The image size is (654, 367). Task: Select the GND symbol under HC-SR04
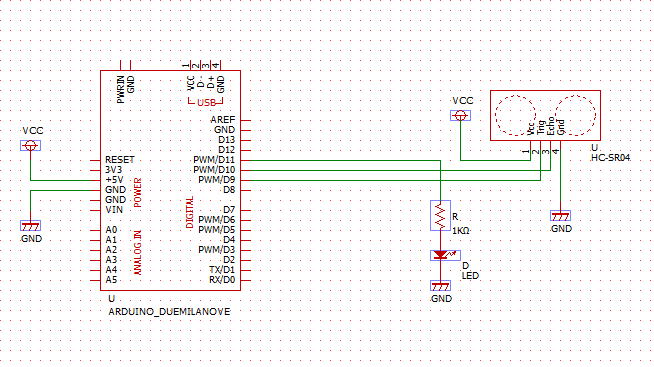tap(561, 216)
